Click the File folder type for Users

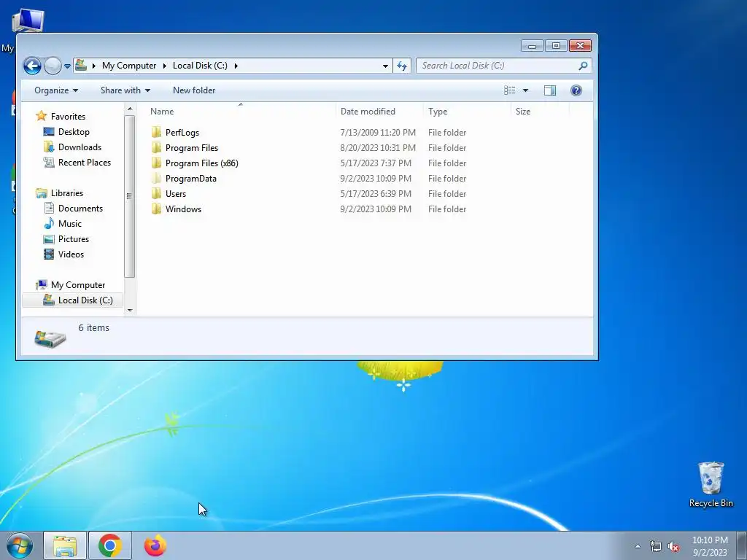(x=447, y=193)
